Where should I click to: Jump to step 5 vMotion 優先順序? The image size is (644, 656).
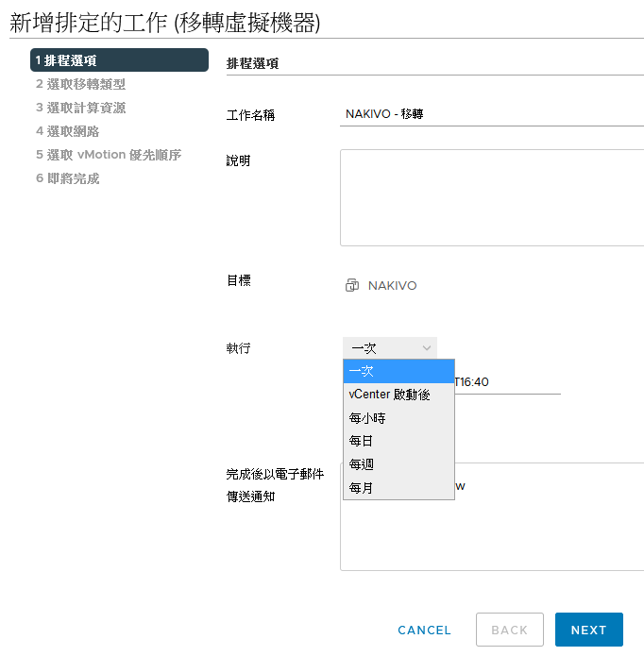coord(109,155)
